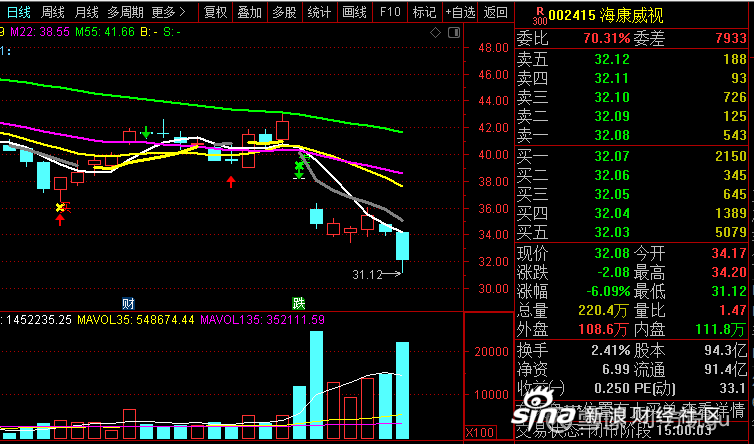Click the diamond icon at chart top
Image resolution: width=754 pixels, height=444 pixels.
(x=435, y=33)
